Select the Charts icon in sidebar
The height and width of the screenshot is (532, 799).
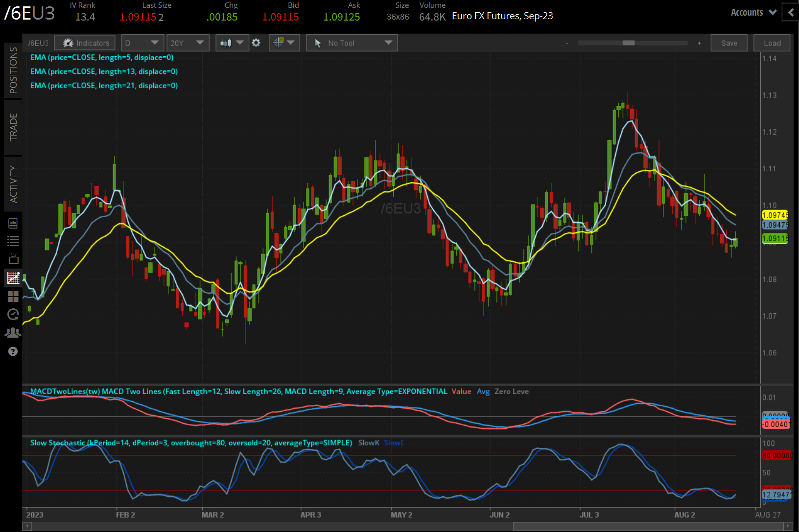pos(13,278)
